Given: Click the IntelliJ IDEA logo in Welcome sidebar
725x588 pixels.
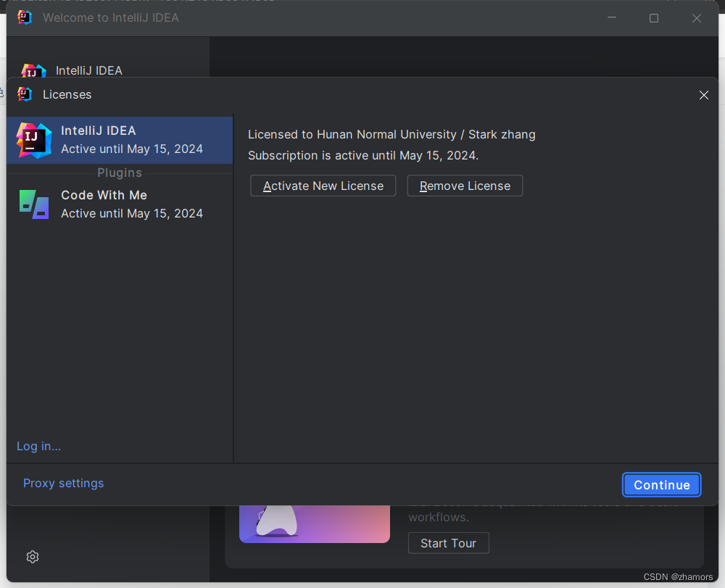Looking at the screenshot, I should (x=34, y=71).
